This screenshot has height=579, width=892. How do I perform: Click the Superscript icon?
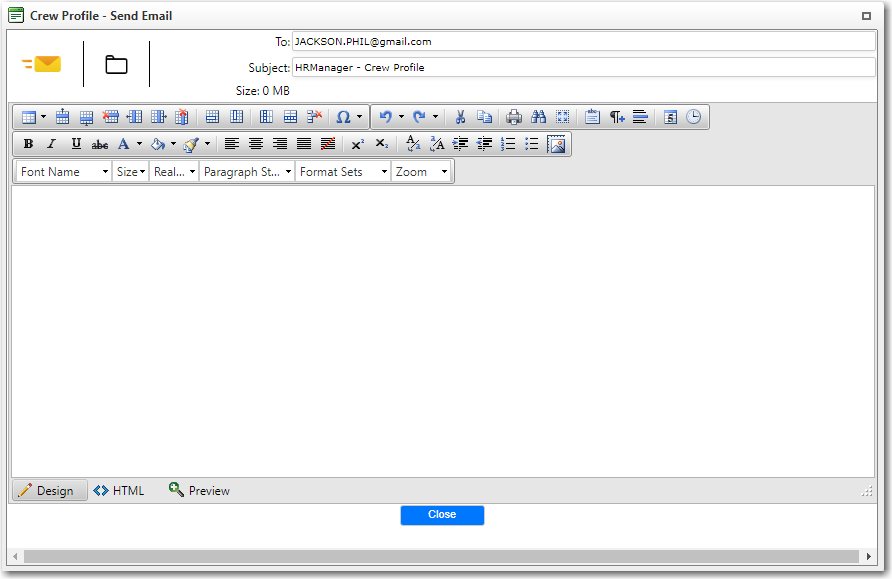[357, 144]
